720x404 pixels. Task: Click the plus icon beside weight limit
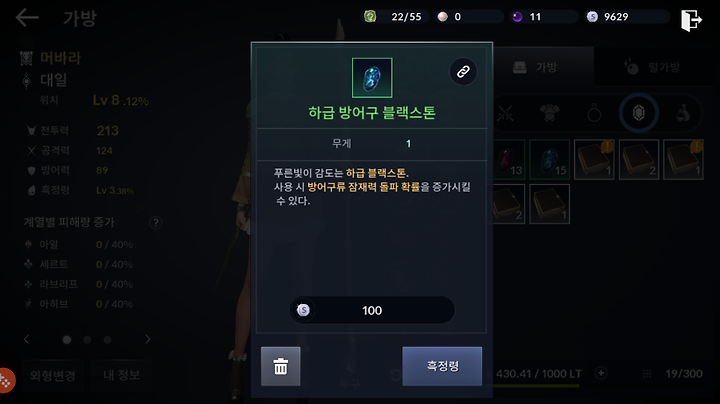click(601, 373)
